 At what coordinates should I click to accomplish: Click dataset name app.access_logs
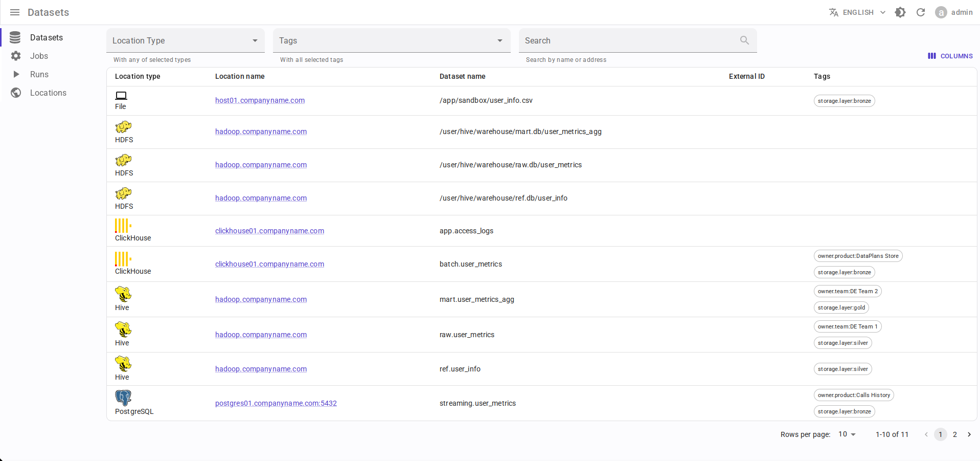[467, 231]
